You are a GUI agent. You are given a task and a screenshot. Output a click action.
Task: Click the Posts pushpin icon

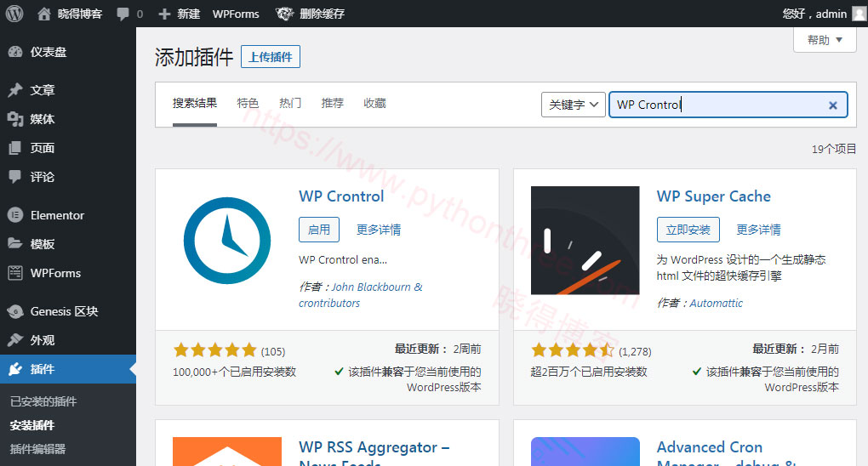pyautogui.click(x=15, y=89)
